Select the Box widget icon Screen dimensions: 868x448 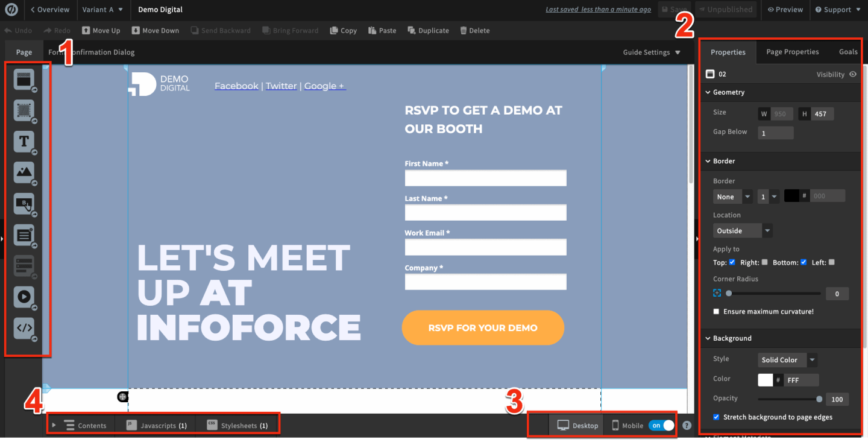(24, 110)
